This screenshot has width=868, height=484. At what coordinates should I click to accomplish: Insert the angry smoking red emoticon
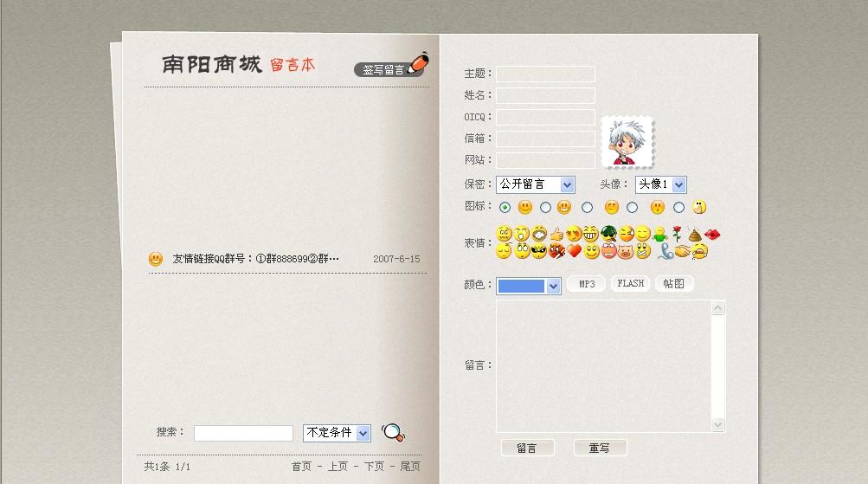click(x=556, y=250)
